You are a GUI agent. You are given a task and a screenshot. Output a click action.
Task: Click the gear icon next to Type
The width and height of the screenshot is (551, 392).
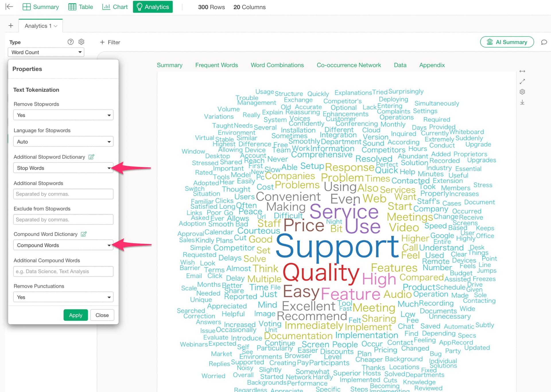pos(82,42)
